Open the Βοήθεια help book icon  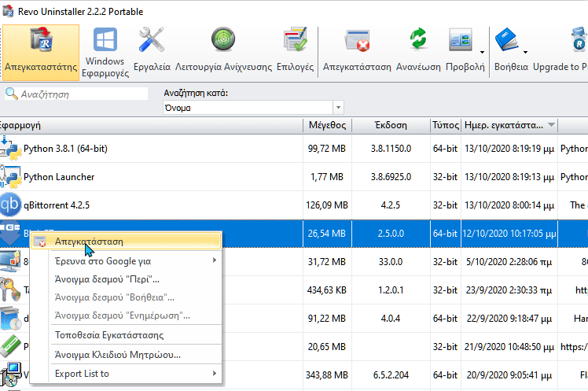pyautogui.click(x=506, y=39)
